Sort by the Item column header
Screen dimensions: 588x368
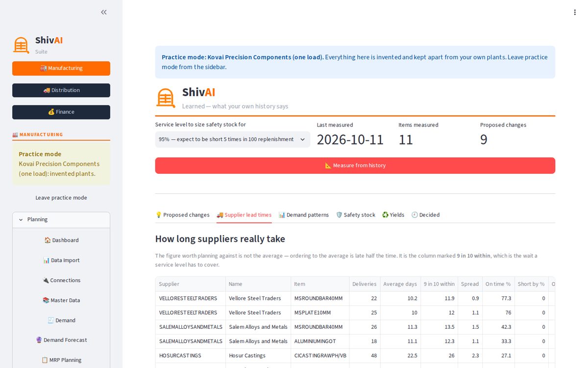tap(320, 284)
